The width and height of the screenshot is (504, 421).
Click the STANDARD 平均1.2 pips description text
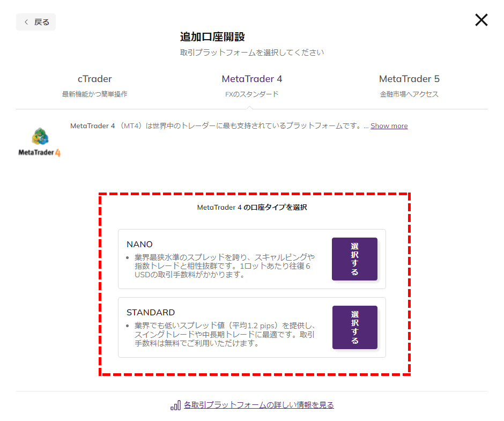click(224, 335)
